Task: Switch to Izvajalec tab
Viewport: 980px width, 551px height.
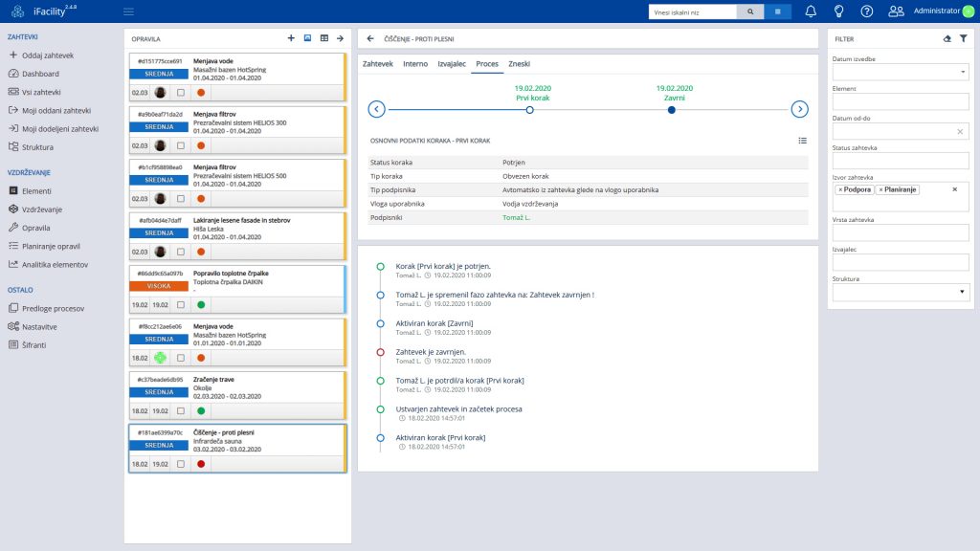Action: tap(452, 64)
